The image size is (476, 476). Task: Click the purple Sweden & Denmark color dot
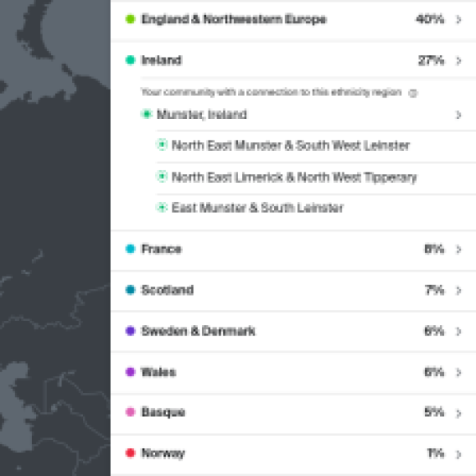pos(130,331)
